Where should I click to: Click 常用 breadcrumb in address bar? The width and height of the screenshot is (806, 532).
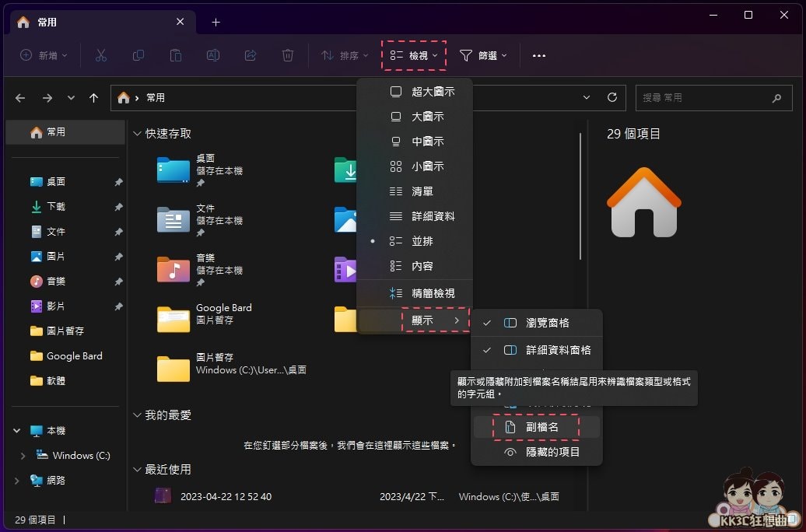click(x=156, y=98)
